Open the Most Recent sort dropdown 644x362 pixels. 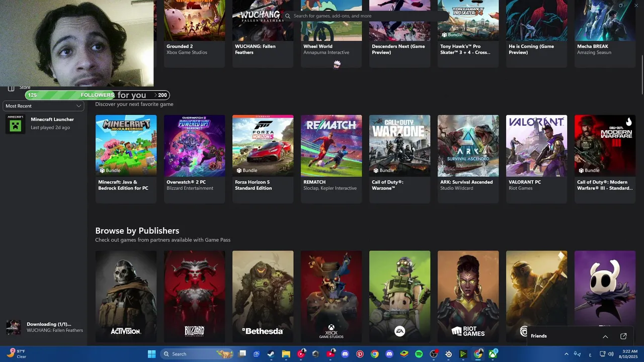pyautogui.click(x=44, y=106)
